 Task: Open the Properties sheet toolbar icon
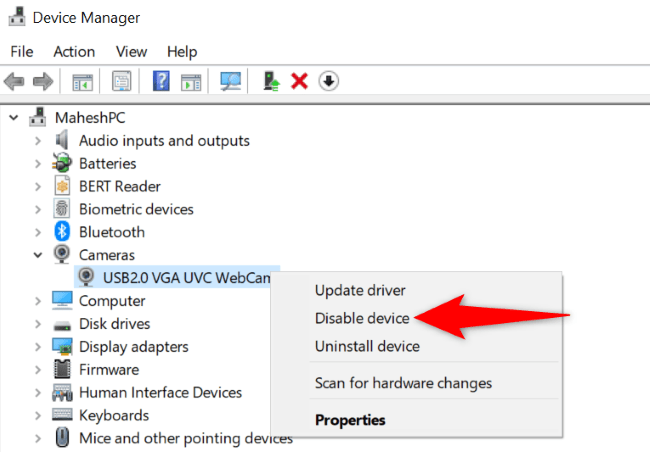121,81
